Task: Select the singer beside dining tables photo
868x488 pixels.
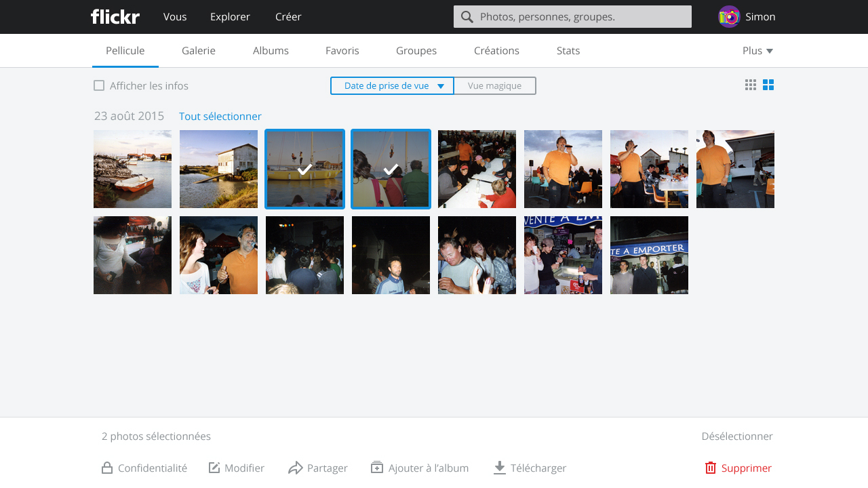Action: [x=649, y=169]
